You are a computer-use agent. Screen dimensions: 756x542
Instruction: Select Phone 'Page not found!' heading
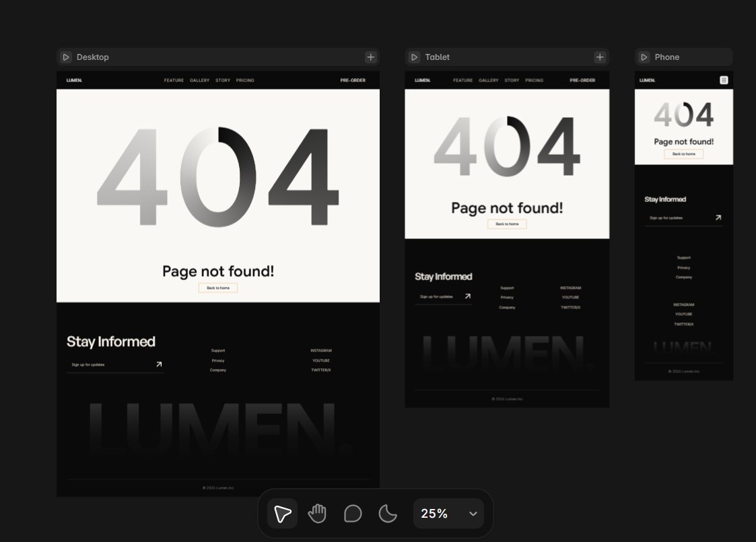click(684, 141)
